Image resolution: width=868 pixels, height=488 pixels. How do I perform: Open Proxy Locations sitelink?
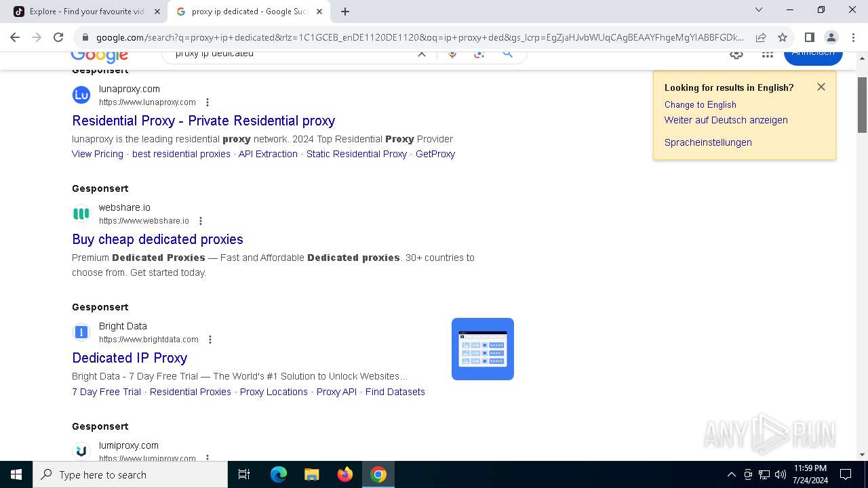pyautogui.click(x=274, y=392)
